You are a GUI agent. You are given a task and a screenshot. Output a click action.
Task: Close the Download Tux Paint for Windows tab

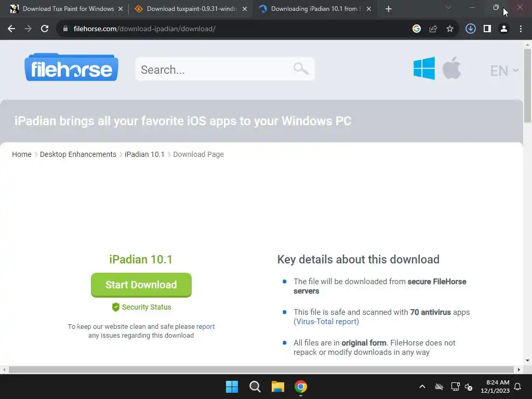point(121,9)
